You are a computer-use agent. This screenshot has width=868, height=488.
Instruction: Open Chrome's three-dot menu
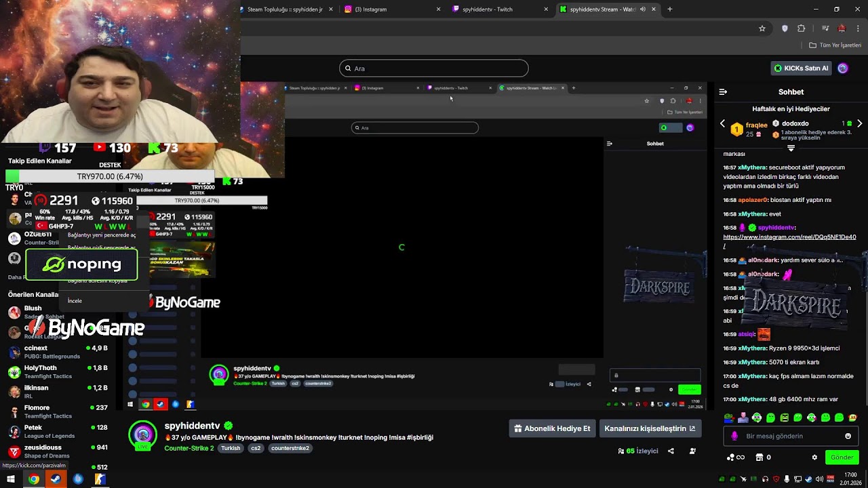859,28
